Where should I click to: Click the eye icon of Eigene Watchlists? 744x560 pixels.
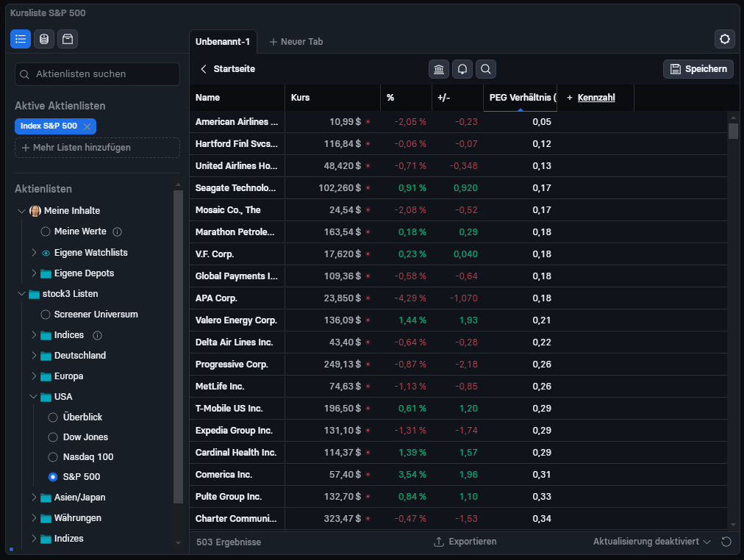[x=46, y=254]
